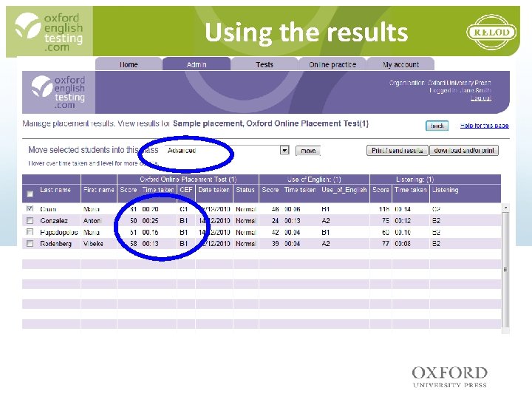
Task: Click Print / send results button
Action: [398, 150]
